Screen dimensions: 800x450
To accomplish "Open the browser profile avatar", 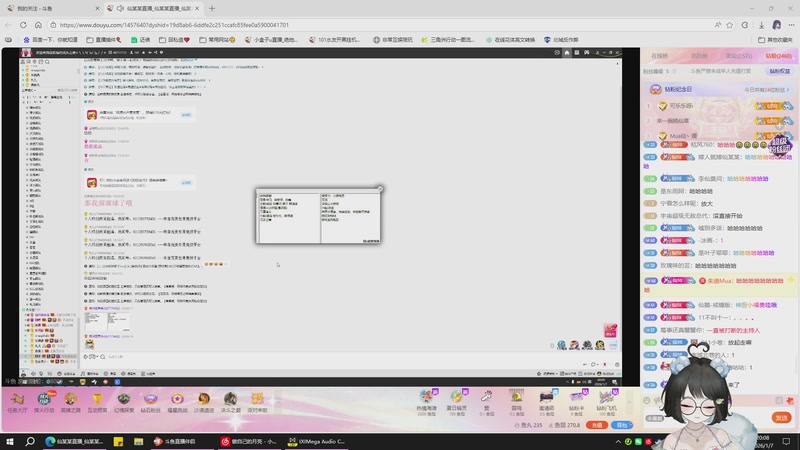I will pos(777,24).
